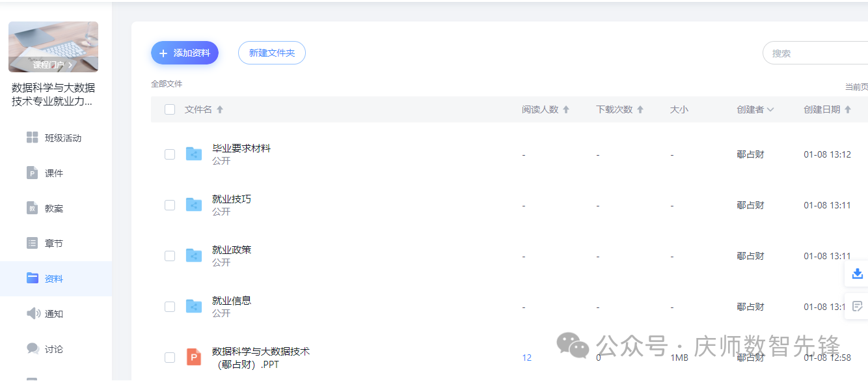Viewport: 868px width, 381px height.
Task: Go to 章节 section in sidebar
Action: tap(53, 244)
